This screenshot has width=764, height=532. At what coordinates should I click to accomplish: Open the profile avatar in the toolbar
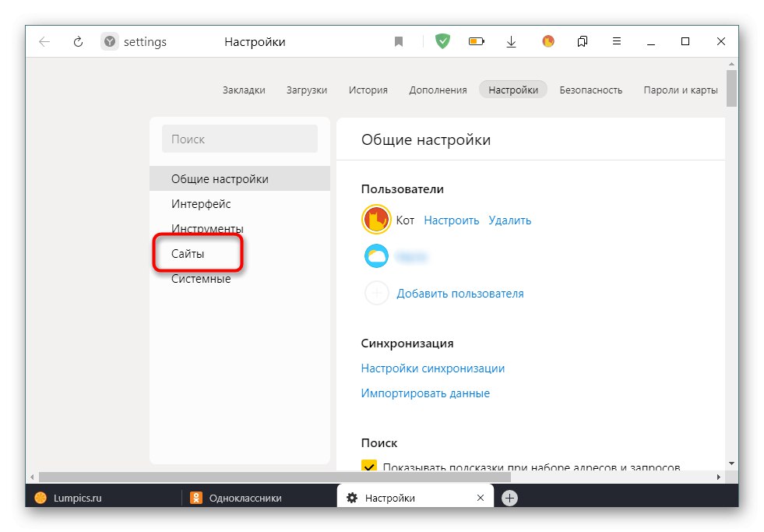coord(547,41)
